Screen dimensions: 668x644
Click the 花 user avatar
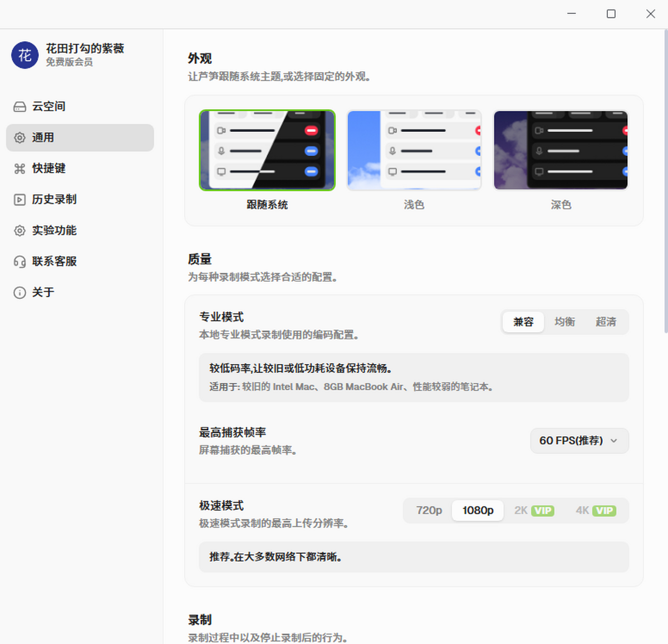point(25,55)
